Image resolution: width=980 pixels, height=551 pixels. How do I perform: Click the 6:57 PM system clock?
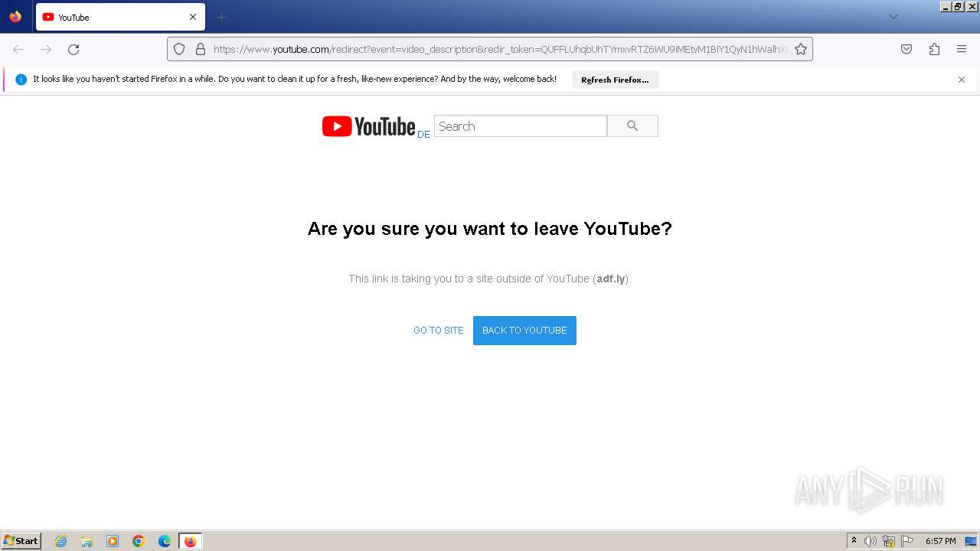940,541
